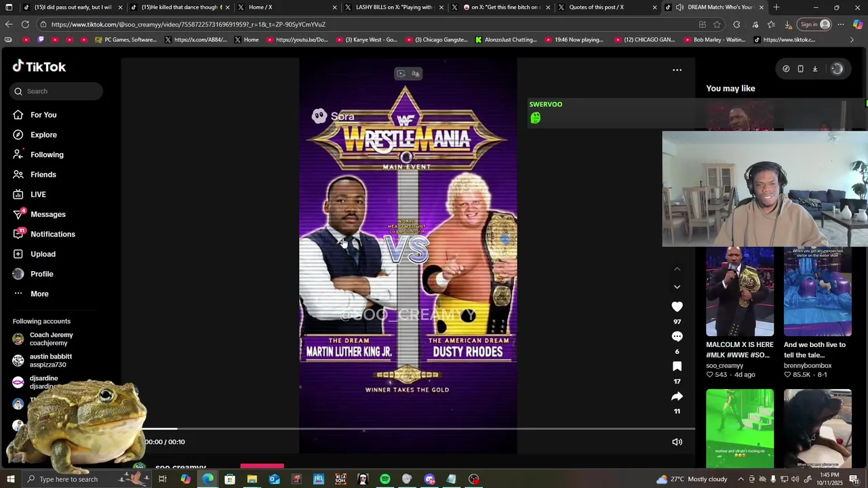Open soo_creamyy username under recommended video
The image size is (868, 488).
(x=725, y=365)
